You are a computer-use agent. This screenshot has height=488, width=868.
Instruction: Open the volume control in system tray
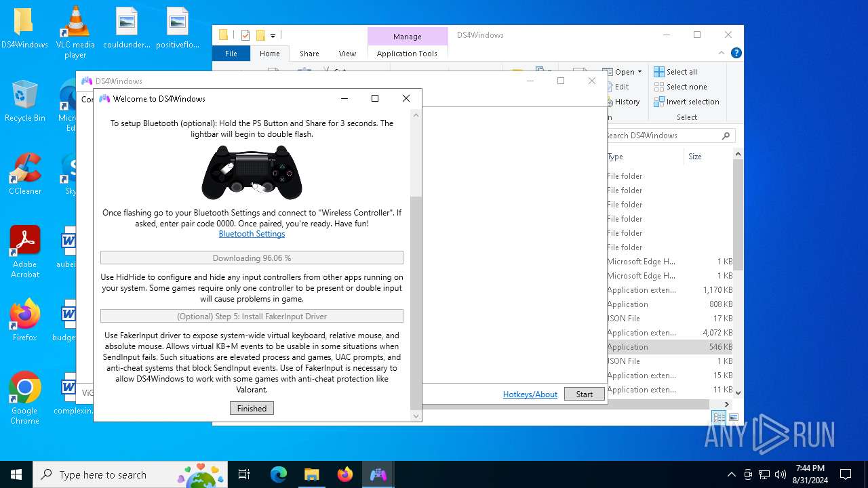(780, 474)
